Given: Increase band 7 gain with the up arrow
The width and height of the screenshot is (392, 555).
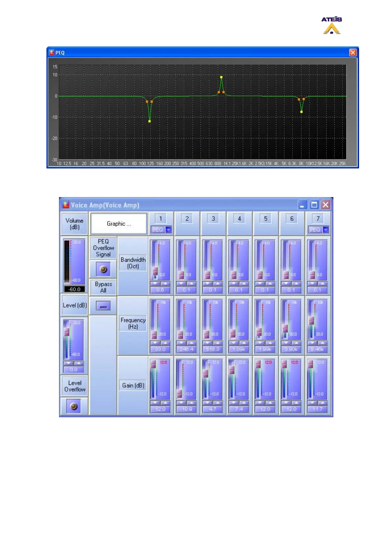Looking at the screenshot, I should click(x=322, y=403).
